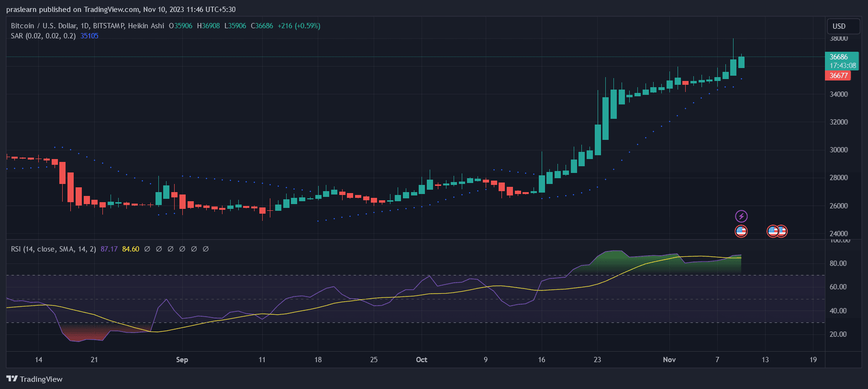Click the yellow RSI SMA value 84.60
This screenshot has width=868, height=389.
131,249
